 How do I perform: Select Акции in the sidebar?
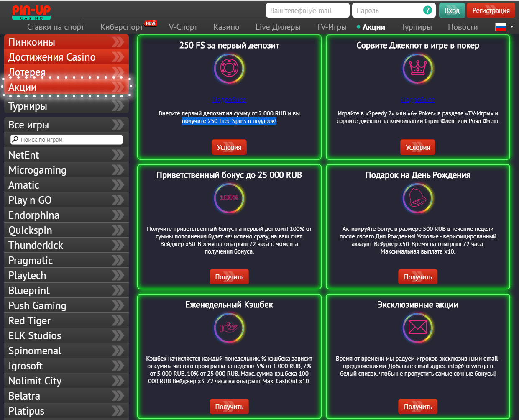pyautogui.click(x=66, y=87)
